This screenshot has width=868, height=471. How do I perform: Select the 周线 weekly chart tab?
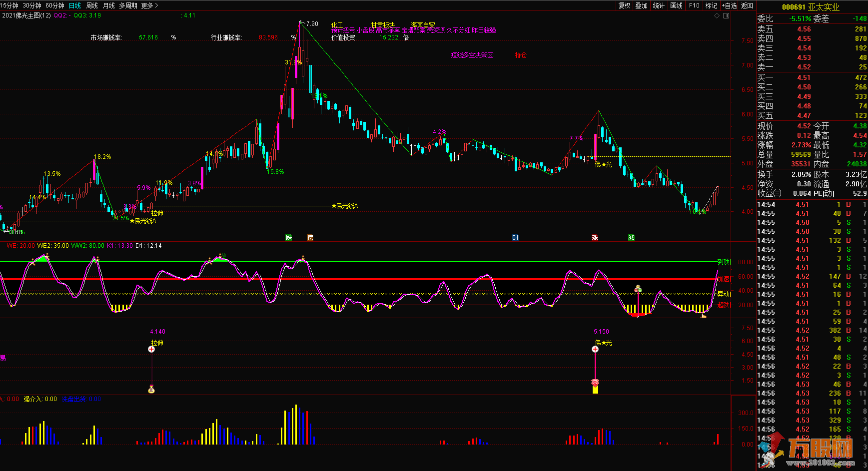pyautogui.click(x=92, y=5)
